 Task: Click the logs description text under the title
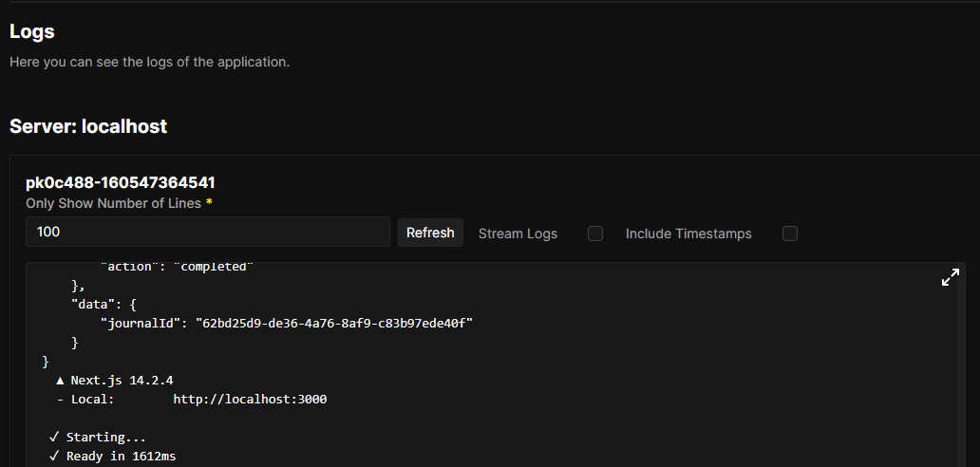(149, 63)
